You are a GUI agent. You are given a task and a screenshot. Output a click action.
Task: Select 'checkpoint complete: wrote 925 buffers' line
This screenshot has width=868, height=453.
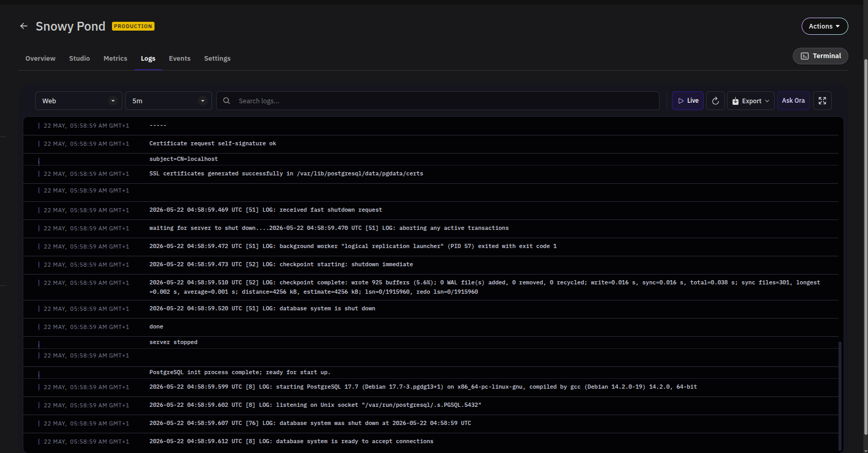431,287
